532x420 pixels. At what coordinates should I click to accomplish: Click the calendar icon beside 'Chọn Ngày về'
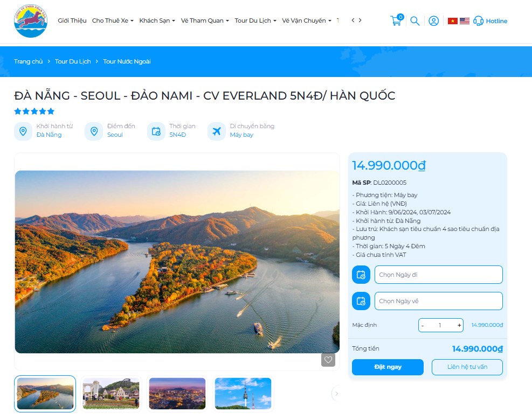tap(361, 301)
